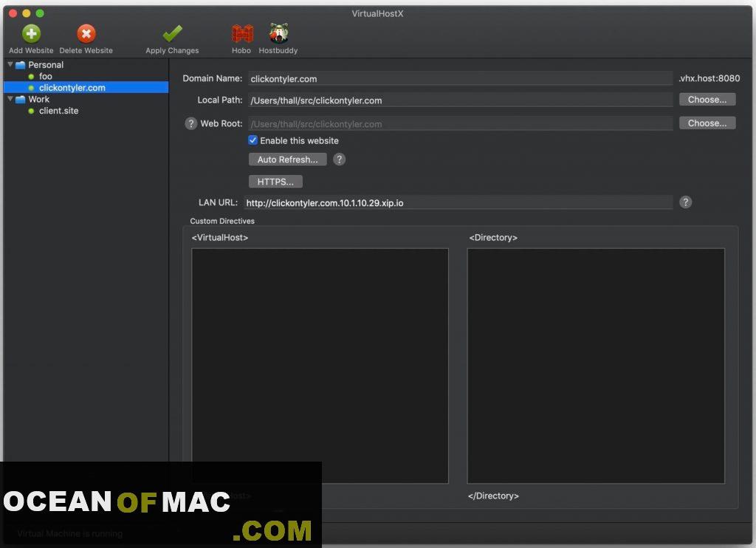Toggle the Enable this website checkbox
Viewport: 756px width, 548px height.
[252, 140]
